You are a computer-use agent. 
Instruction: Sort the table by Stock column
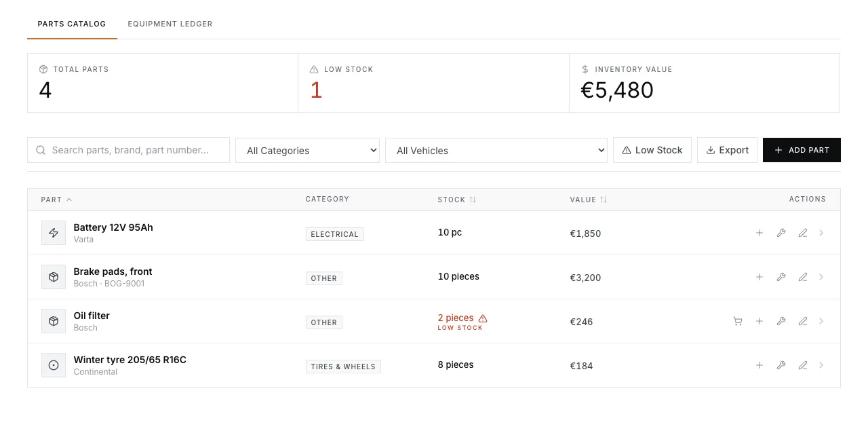(457, 200)
